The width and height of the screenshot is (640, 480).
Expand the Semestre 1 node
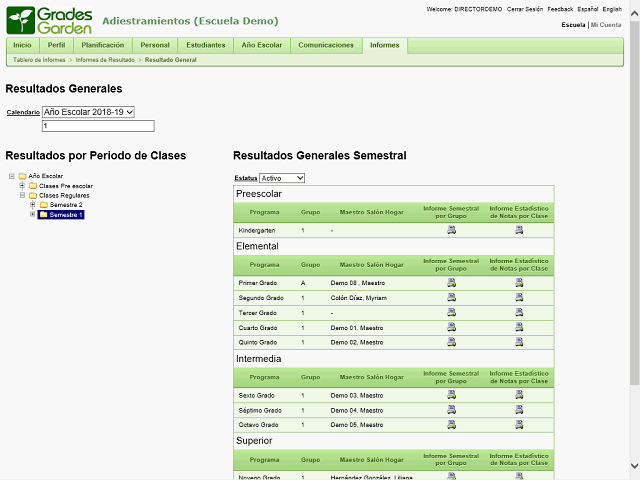pos(33,215)
